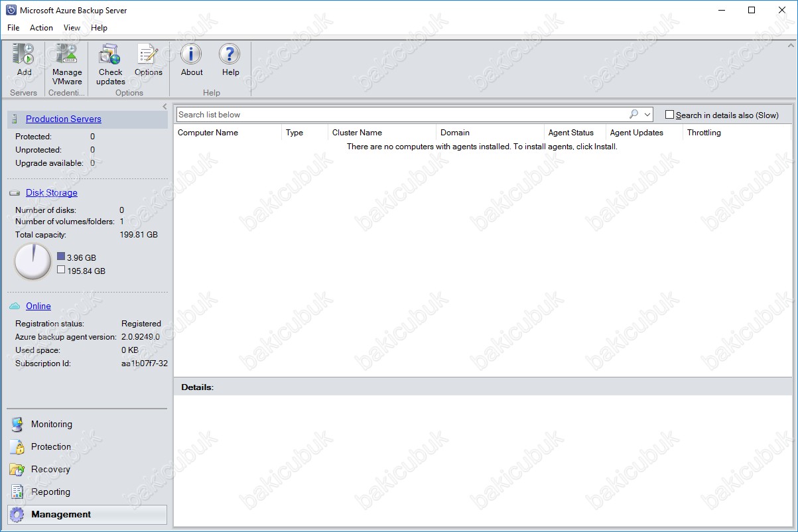Click the Online cloud icon
The width and height of the screenshot is (798, 532).
click(15, 306)
